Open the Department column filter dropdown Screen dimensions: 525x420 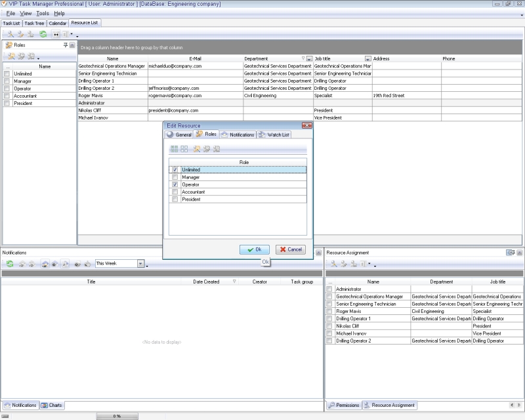(309, 58)
